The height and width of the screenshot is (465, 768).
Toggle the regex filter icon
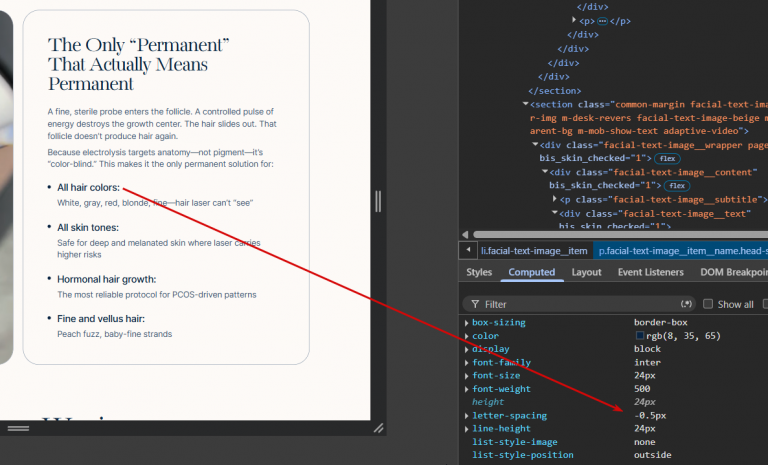click(686, 304)
